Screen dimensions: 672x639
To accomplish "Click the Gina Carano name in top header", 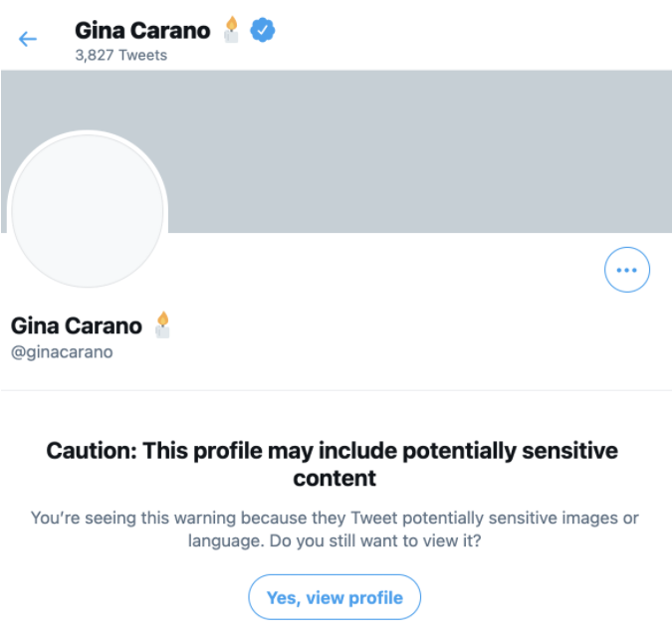I will [x=142, y=31].
